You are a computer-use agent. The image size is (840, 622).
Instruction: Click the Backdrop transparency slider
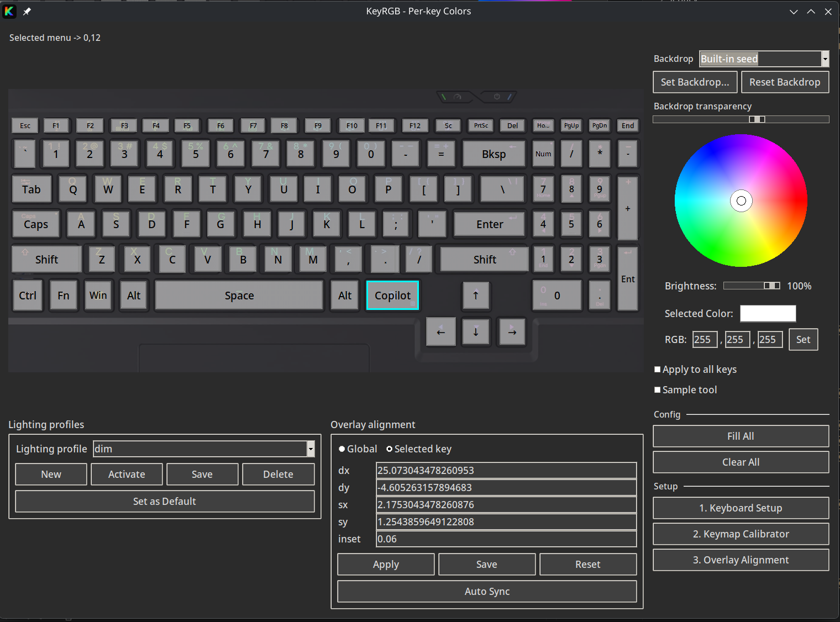pyautogui.click(x=741, y=119)
